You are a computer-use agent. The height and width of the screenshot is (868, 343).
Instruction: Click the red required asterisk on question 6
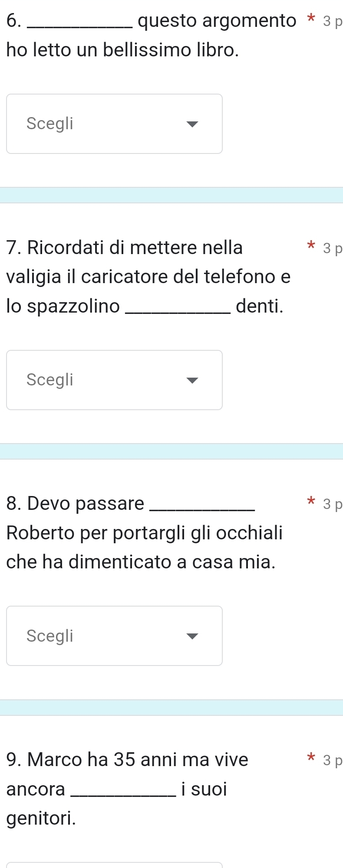coord(310,20)
